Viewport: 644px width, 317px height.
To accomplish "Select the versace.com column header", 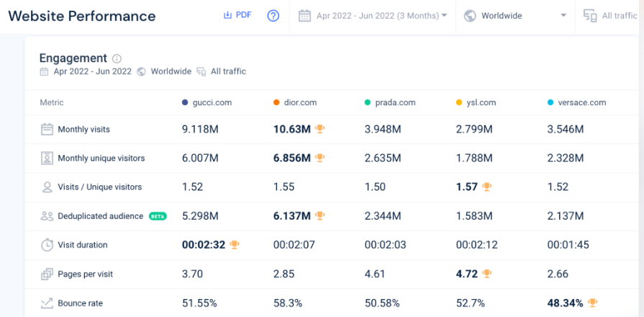I will click(582, 103).
